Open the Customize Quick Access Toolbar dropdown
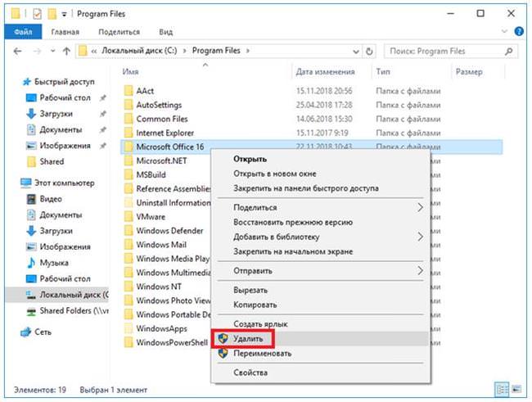 tap(64, 14)
